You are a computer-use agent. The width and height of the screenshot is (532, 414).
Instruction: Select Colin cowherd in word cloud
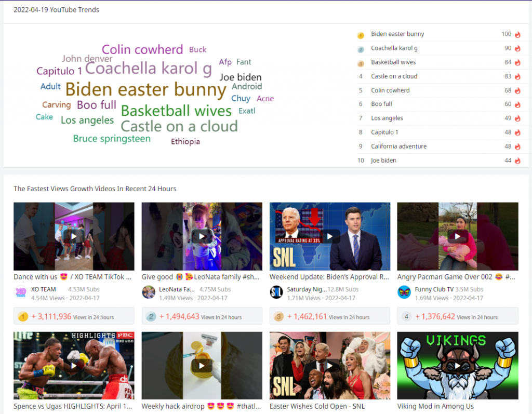(x=142, y=49)
